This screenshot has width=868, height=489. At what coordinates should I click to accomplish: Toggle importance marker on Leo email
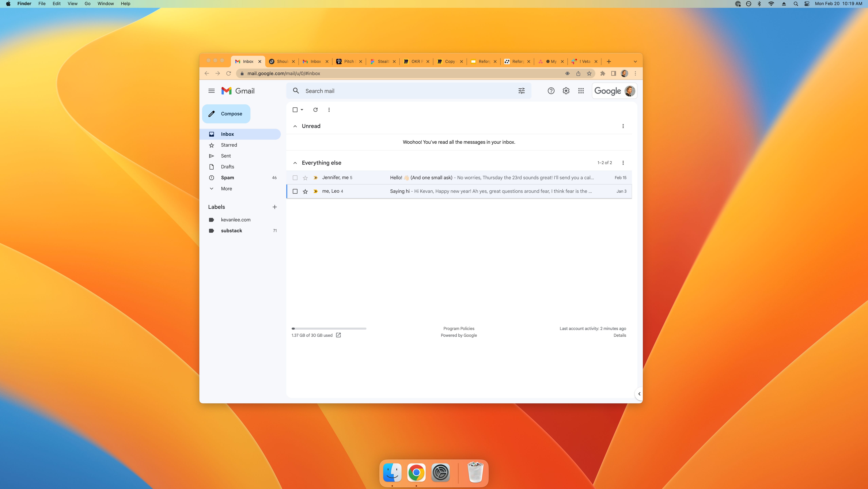315,191
